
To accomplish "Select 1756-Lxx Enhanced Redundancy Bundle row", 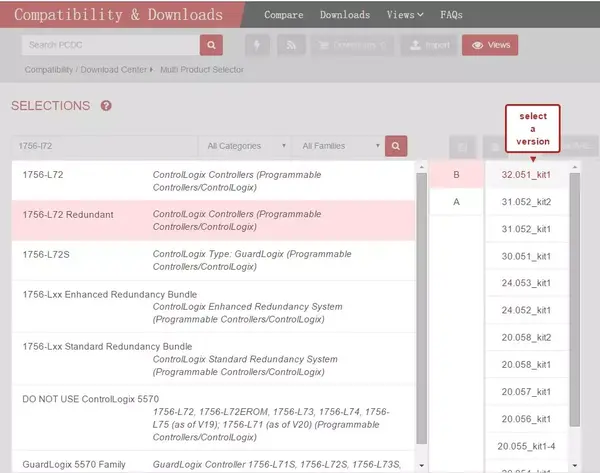I will (213, 307).
